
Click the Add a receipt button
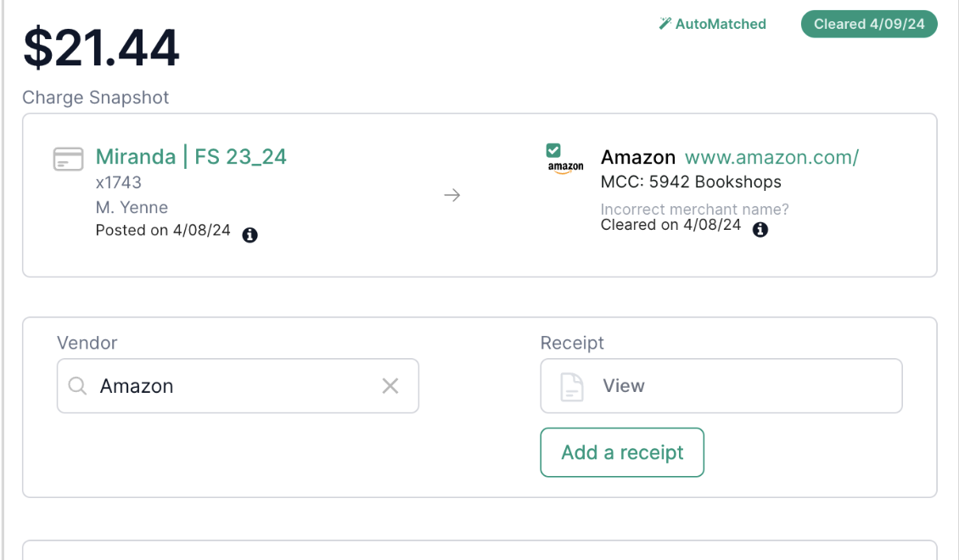[622, 452]
